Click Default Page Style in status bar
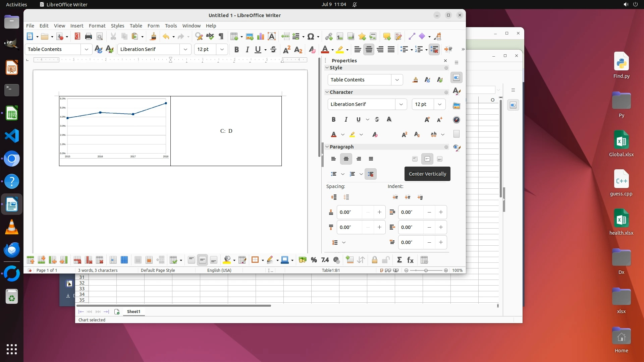 pos(158,270)
